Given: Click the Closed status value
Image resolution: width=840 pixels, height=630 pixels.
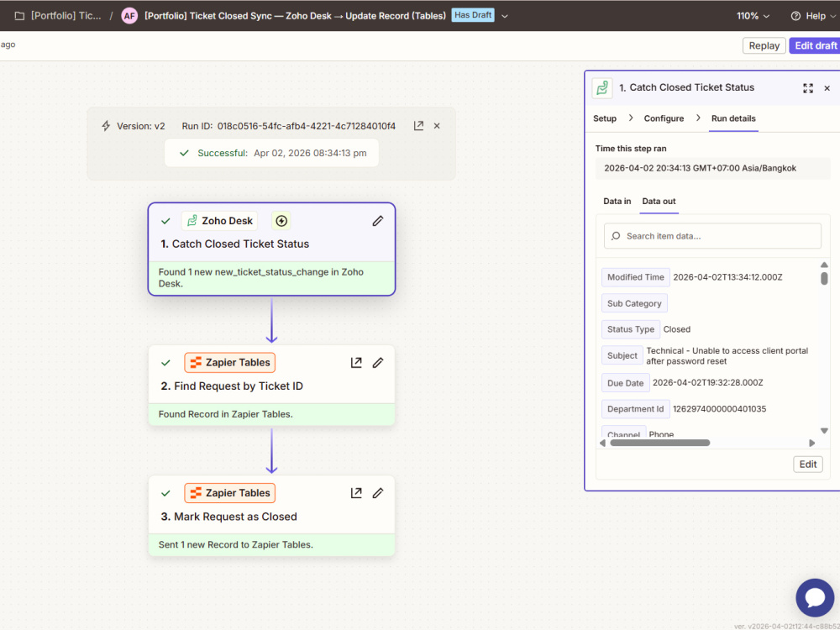Looking at the screenshot, I should [x=676, y=329].
